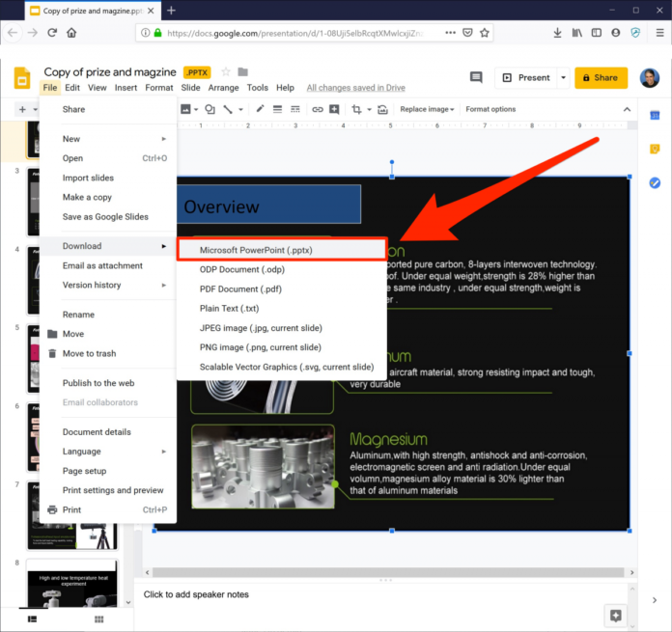Click the add comment toolbar icon

[334, 109]
